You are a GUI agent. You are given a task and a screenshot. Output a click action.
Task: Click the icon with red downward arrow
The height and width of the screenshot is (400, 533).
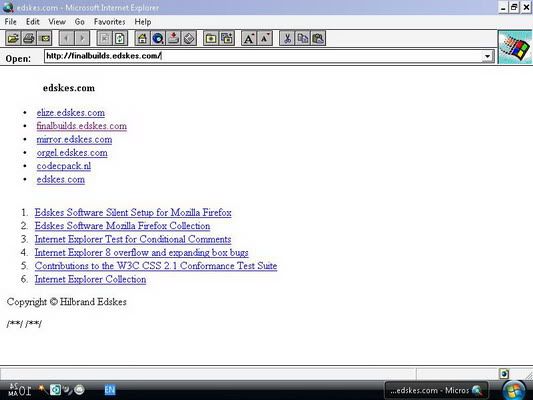(x=173, y=38)
